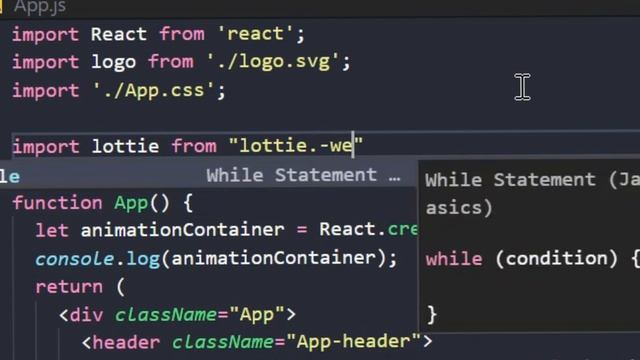Click the './App.css' import string
The height and width of the screenshot is (360, 640).
pyautogui.click(x=153, y=90)
